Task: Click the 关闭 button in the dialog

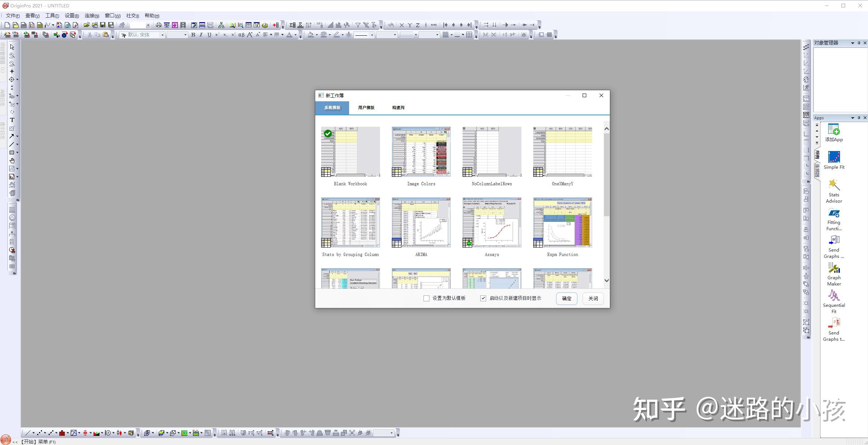Action: click(593, 298)
